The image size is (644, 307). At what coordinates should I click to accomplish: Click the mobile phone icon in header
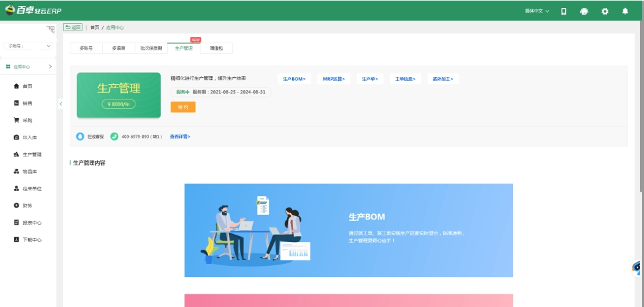pyautogui.click(x=564, y=11)
